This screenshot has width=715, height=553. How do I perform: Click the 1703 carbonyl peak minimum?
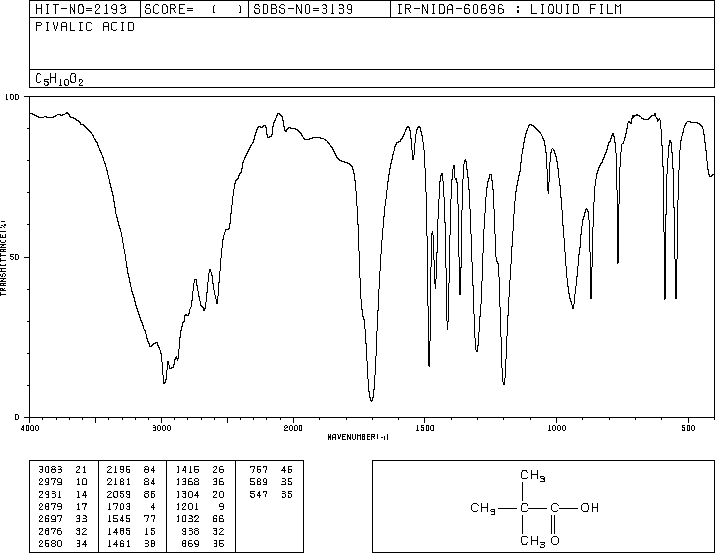[x=372, y=400]
